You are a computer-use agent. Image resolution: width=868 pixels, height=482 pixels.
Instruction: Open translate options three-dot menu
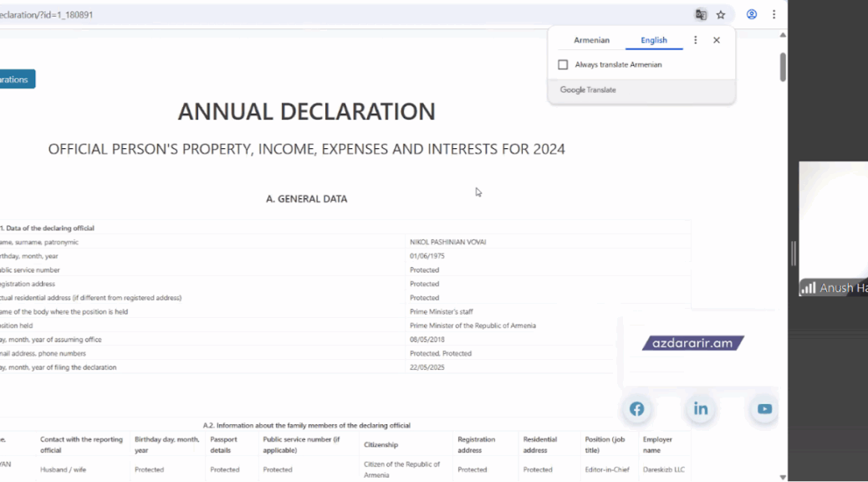[695, 40]
